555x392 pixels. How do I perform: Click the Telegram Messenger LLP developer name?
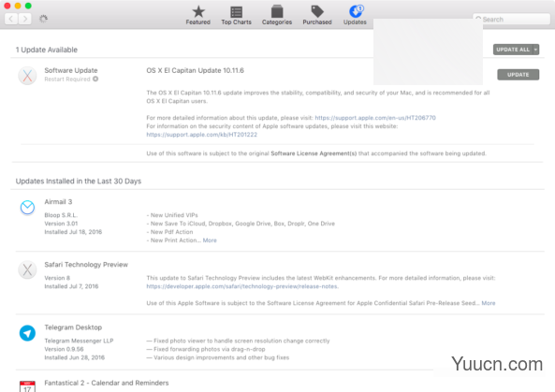pos(79,341)
